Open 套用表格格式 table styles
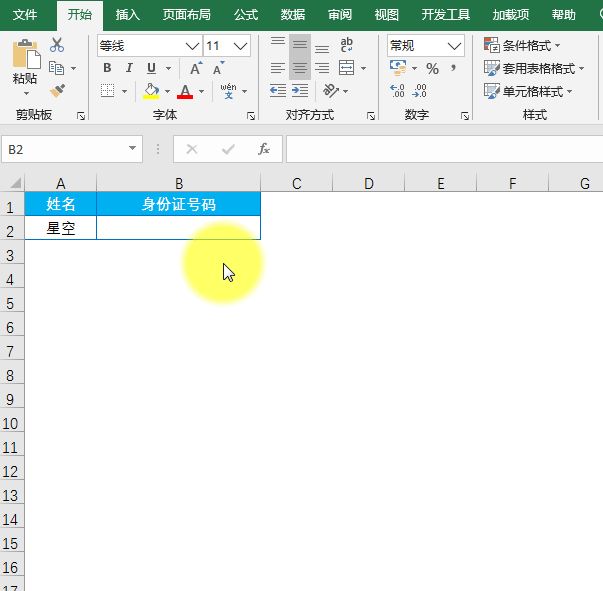Screen dimensions: 603x591 click(534, 68)
